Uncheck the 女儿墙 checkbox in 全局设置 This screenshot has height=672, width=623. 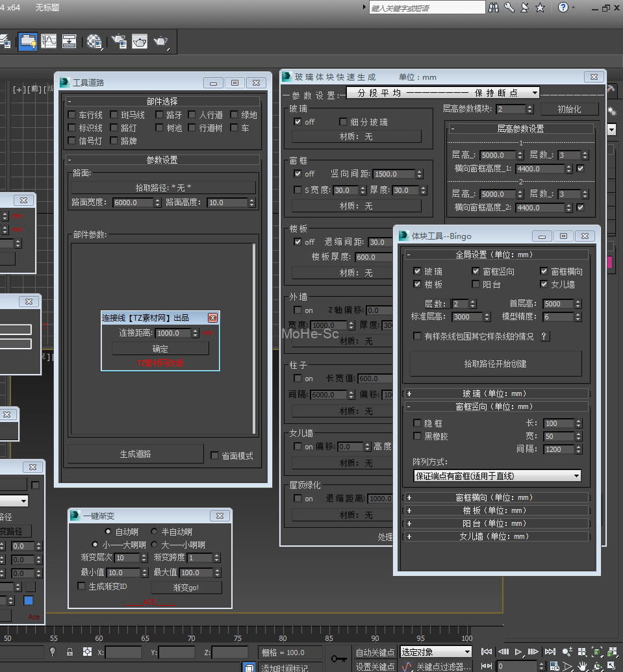click(x=544, y=284)
